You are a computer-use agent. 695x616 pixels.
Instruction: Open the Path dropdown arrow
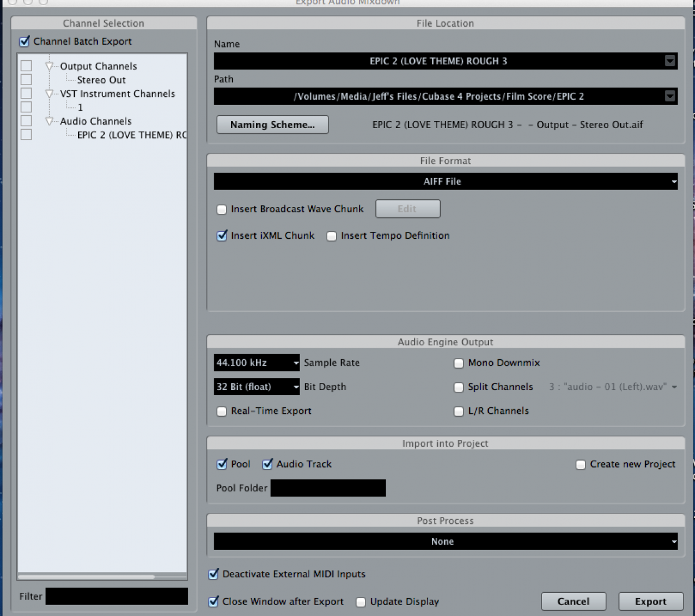click(670, 96)
